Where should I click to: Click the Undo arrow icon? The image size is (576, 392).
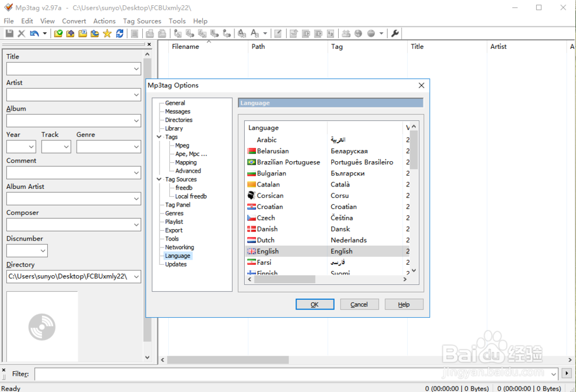[x=34, y=33]
